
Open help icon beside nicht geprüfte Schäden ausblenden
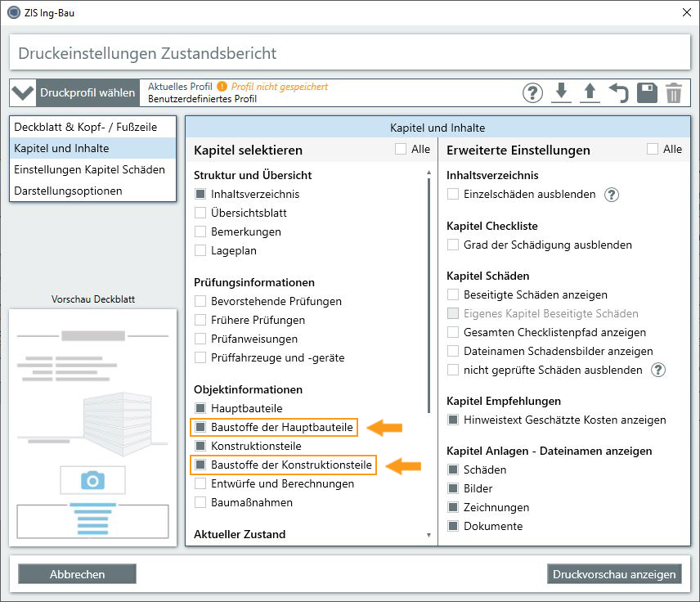click(x=657, y=370)
